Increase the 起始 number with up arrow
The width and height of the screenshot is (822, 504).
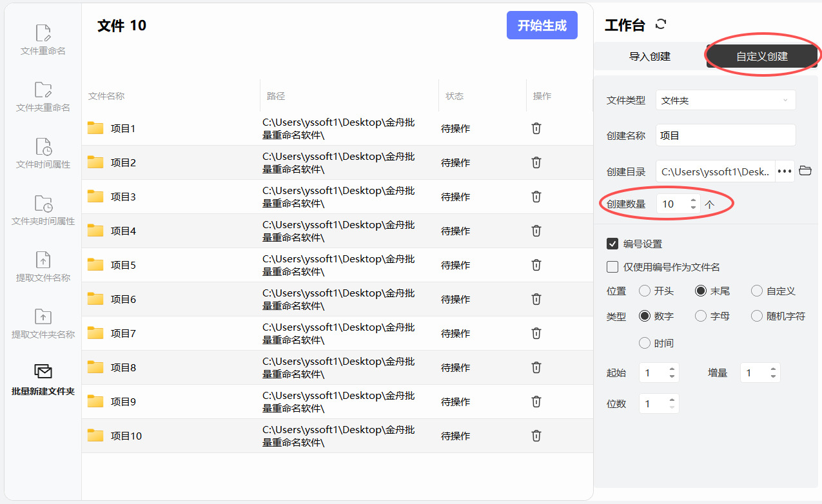(x=672, y=369)
